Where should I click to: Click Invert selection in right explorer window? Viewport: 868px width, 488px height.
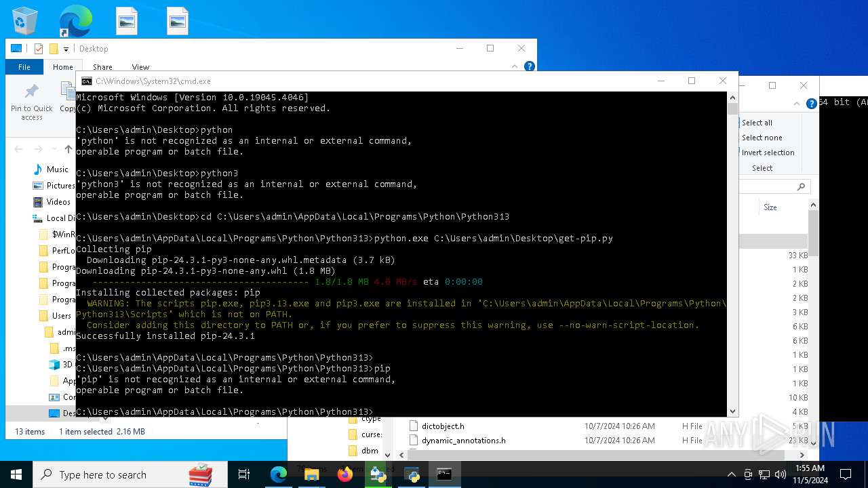click(x=767, y=152)
